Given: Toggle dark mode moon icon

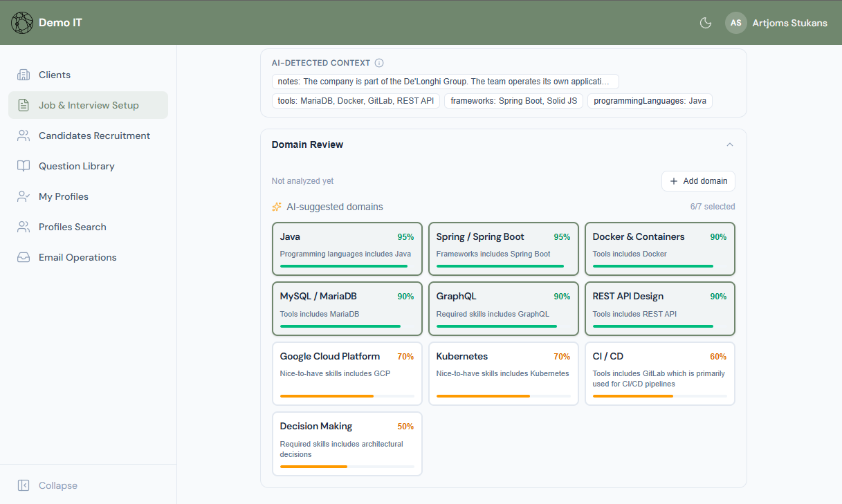Looking at the screenshot, I should 706,23.
